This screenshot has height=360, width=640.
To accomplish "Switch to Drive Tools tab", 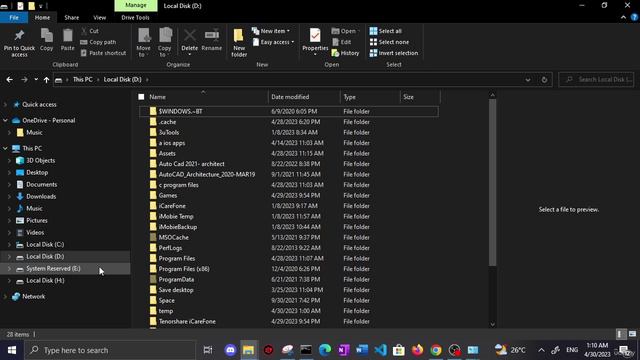I will pos(135,18).
